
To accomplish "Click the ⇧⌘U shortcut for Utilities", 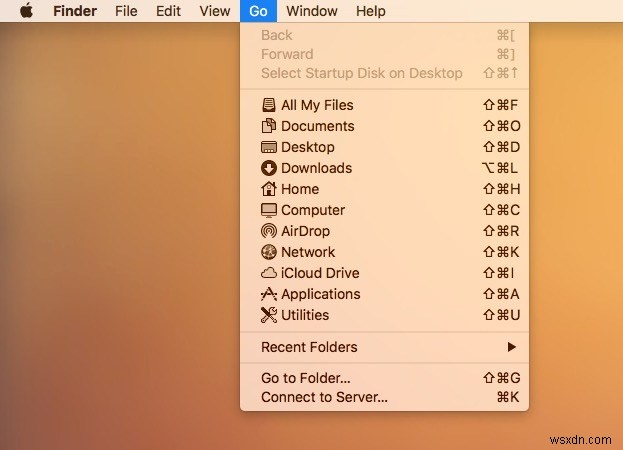I will 501,315.
